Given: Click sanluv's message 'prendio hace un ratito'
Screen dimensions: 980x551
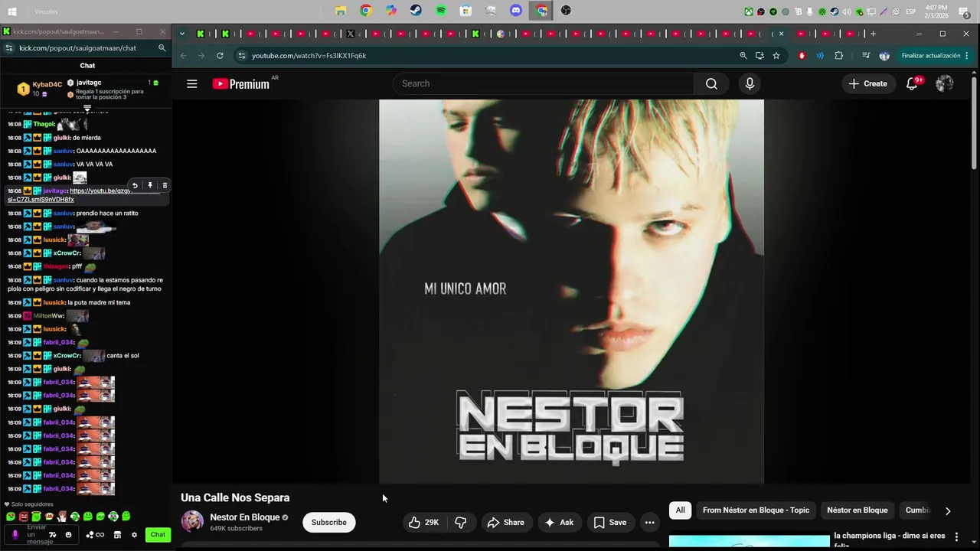Looking at the screenshot, I should 107,214.
